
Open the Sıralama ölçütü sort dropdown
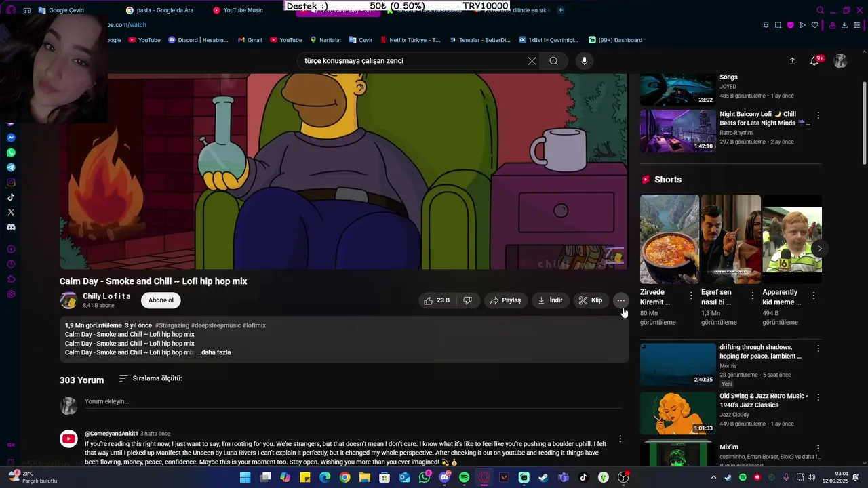click(x=151, y=378)
